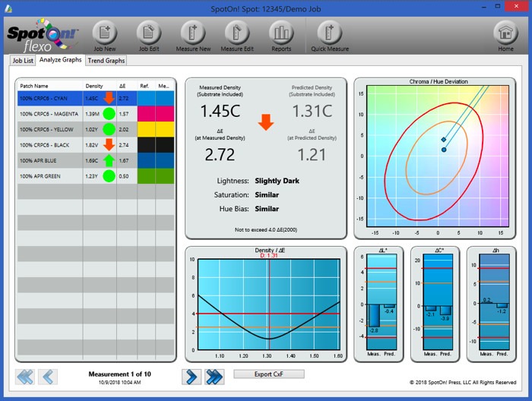Click the predicted ΔE value 1.21
Image resolution: width=532 pixels, height=401 pixels.
tap(312, 155)
